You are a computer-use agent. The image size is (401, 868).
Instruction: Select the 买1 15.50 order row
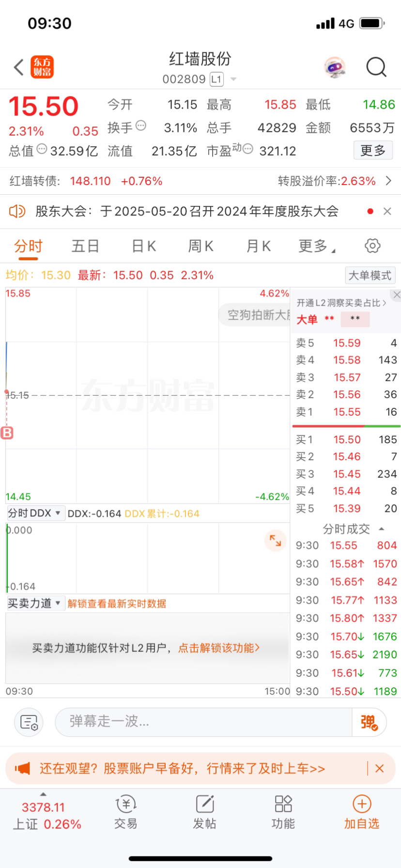[346, 439]
